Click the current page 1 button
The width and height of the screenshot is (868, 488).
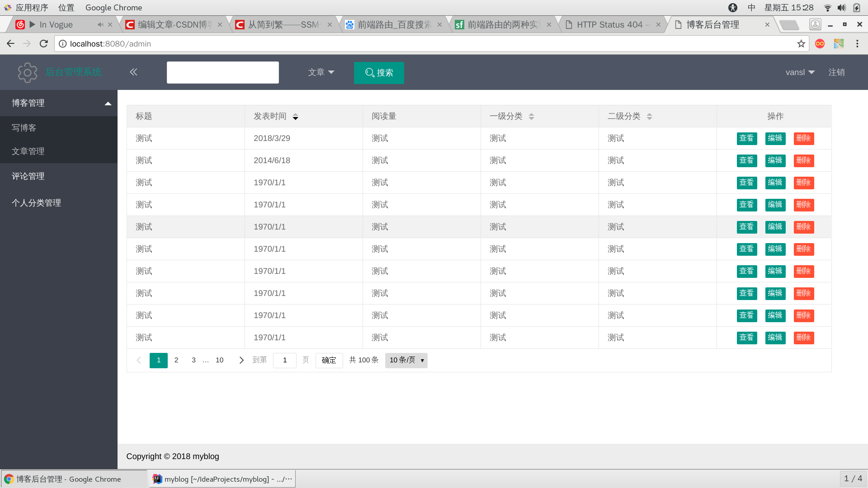click(159, 360)
